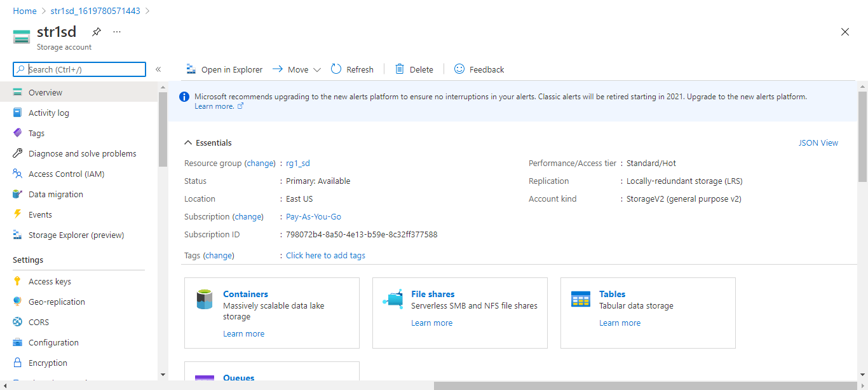Click the Diagnose and solve problems wrench icon
868x390 pixels.
click(x=18, y=153)
